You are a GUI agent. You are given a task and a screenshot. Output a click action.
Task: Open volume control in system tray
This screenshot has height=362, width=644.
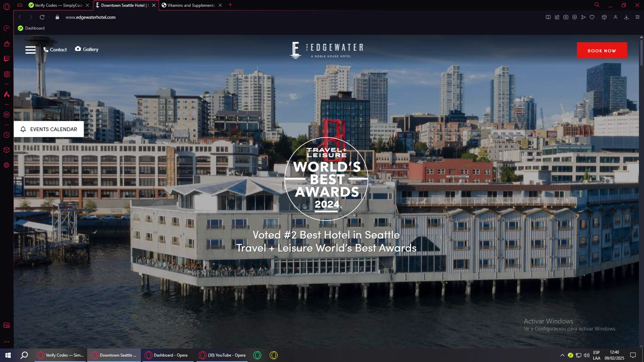coord(586,355)
